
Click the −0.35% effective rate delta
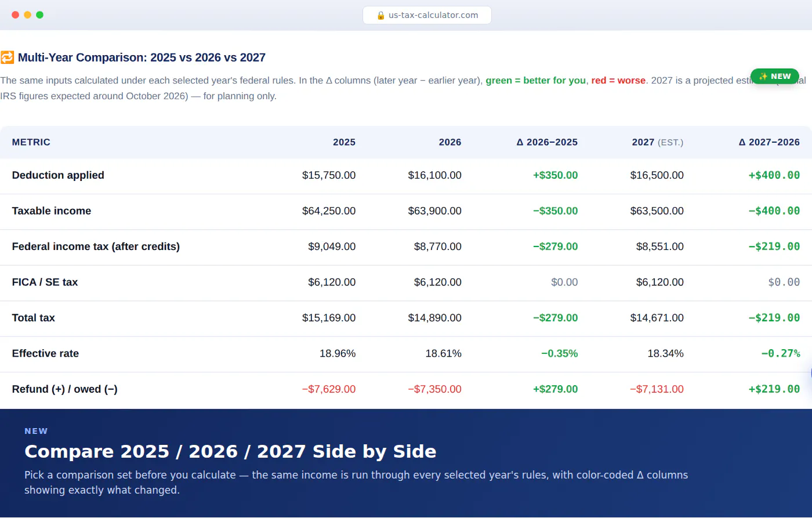[x=560, y=353]
